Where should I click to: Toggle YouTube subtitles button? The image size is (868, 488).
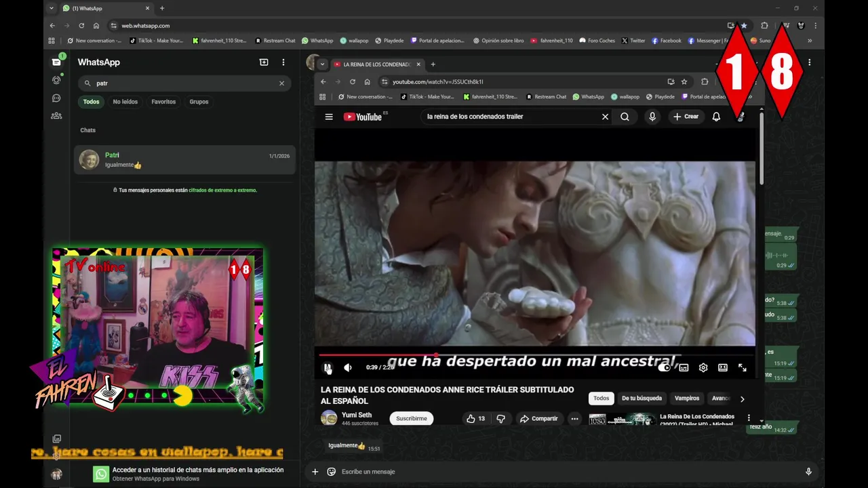click(684, 367)
